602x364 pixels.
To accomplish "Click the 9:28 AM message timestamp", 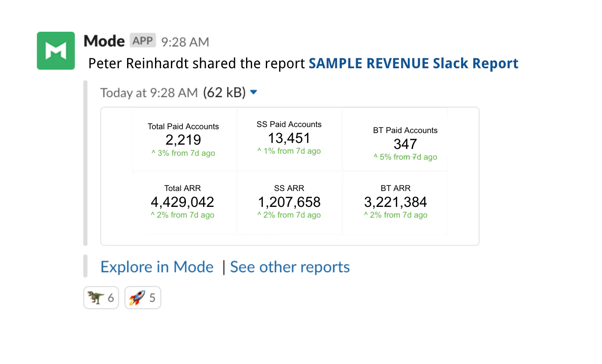I will point(185,42).
